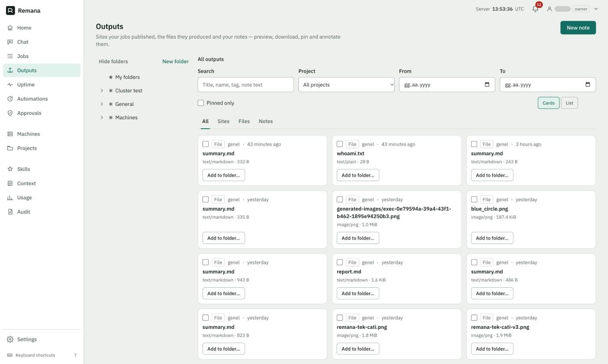The height and width of the screenshot is (364, 608).
Task: Open the owner account menu chevron
Action: 596,9
